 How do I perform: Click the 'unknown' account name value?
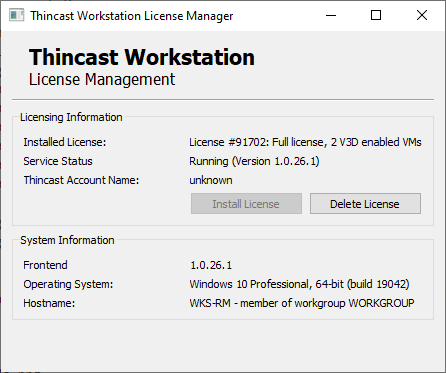[x=211, y=180]
